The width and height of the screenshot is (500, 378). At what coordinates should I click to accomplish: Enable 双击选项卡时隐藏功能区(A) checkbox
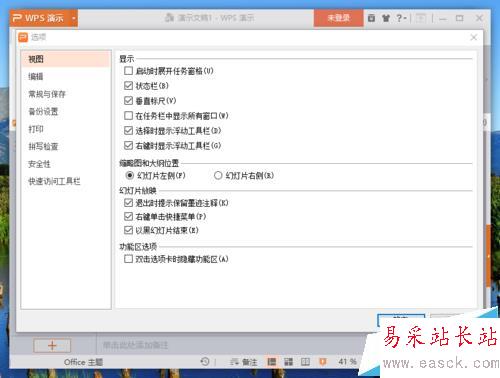click(128, 259)
